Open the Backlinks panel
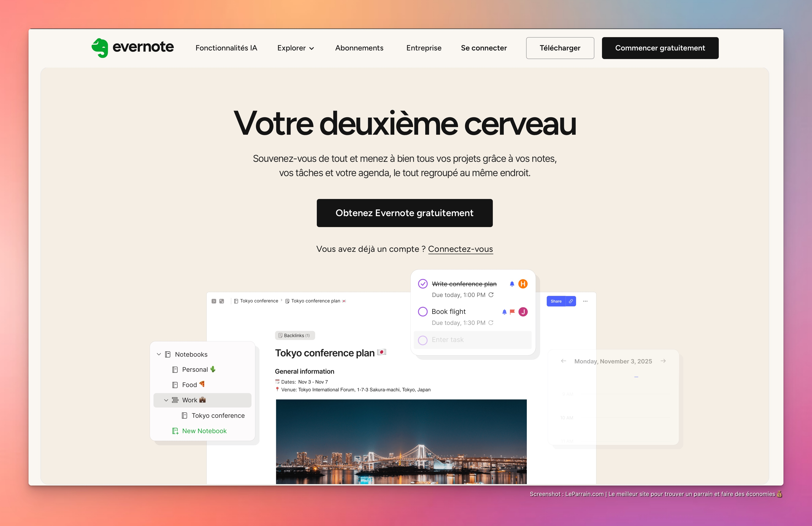 (x=295, y=335)
